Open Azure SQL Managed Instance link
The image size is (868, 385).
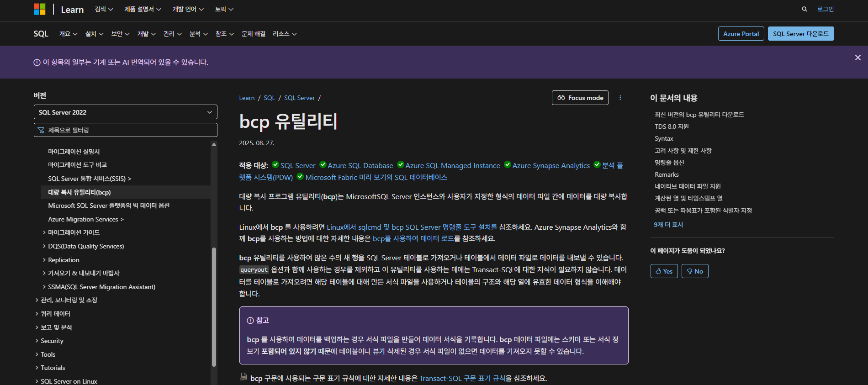click(x=452, y=165)
